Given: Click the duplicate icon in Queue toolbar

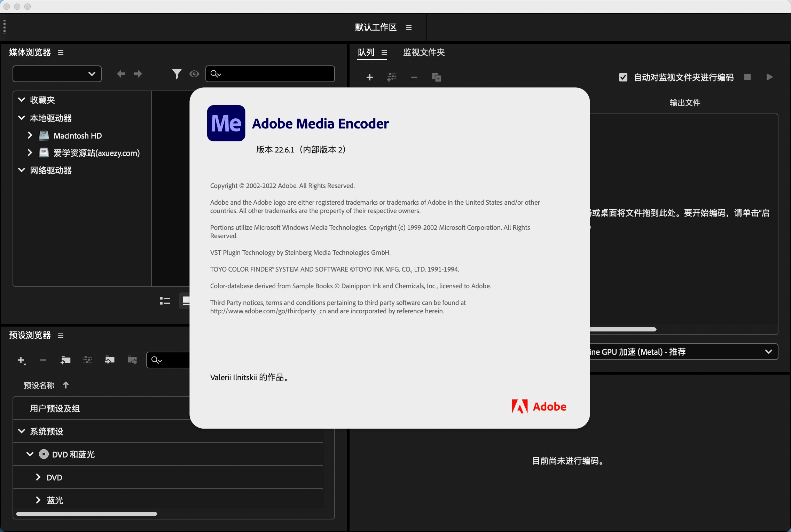Looking at the screenshot, I should (436, 77).
